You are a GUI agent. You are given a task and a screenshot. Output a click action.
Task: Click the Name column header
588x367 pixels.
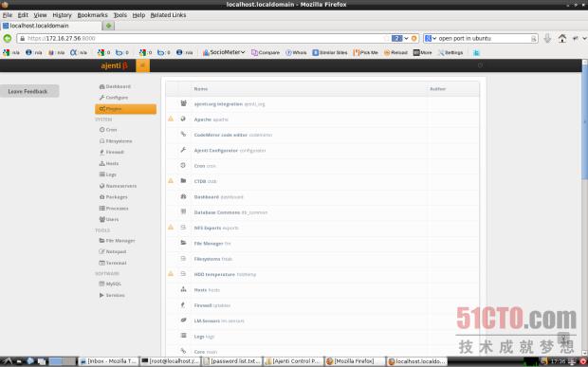point(201,89)
